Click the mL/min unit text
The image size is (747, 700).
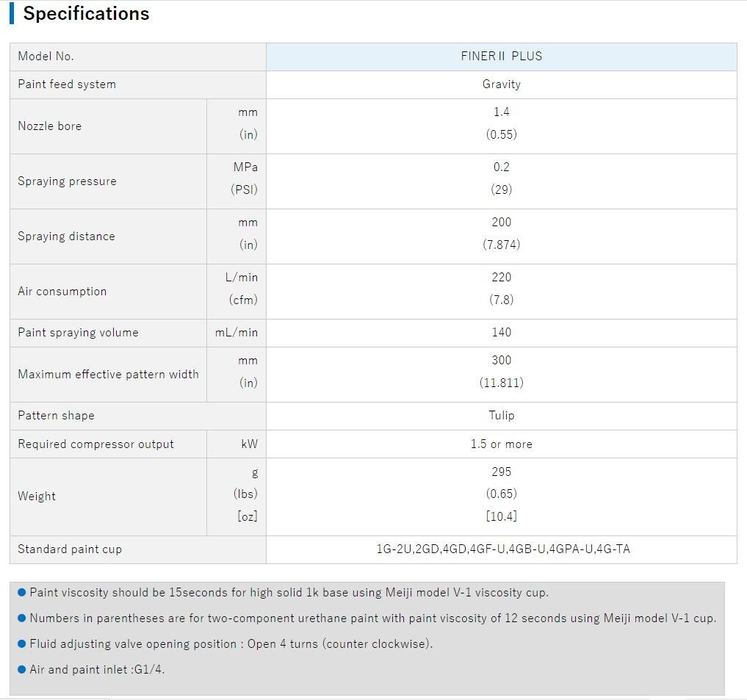point(237,333)
